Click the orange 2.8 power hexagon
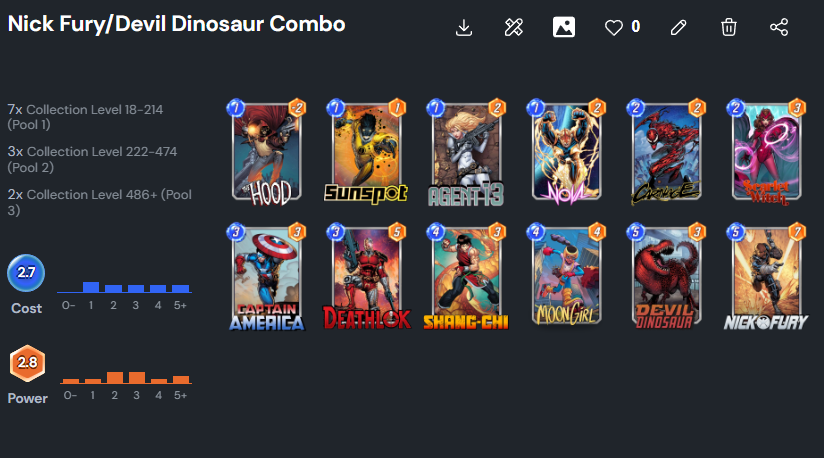Image resolution: width=824 pixels, height=458 pixels. pyautogui.click(x=27, y=363)
